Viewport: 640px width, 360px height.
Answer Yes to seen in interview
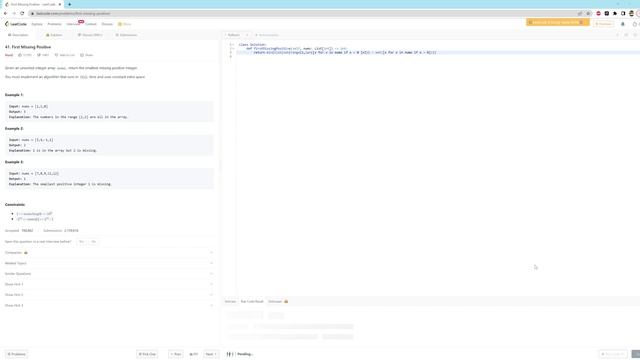coord(81,242)
